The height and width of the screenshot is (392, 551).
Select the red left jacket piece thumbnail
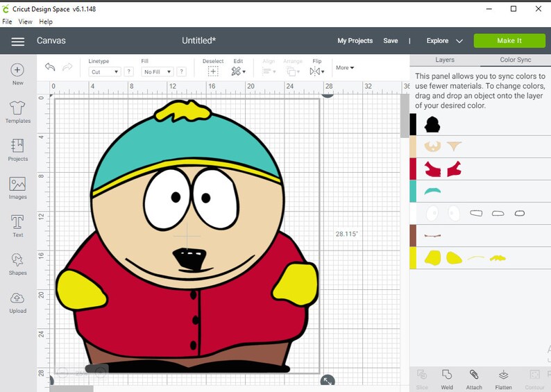[432, 169]
